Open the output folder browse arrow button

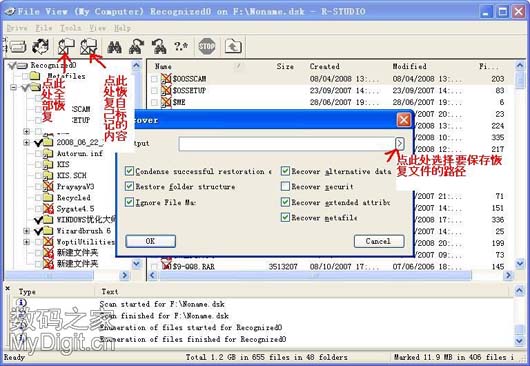pyautogui.click(x=400, y=144)
